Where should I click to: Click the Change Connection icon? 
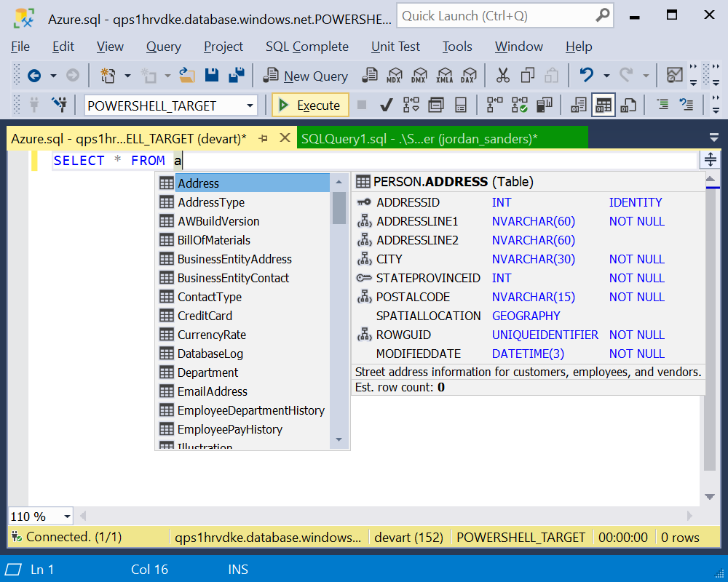(x=60, y=105)
